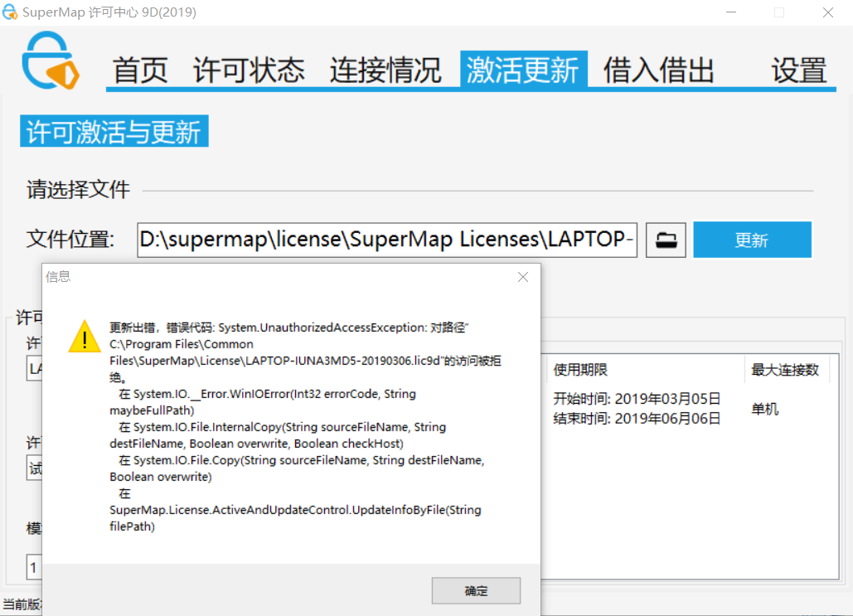Open the 设置 tab
Viewport: 853px width, 616px height.
click(x=799, y=70)
